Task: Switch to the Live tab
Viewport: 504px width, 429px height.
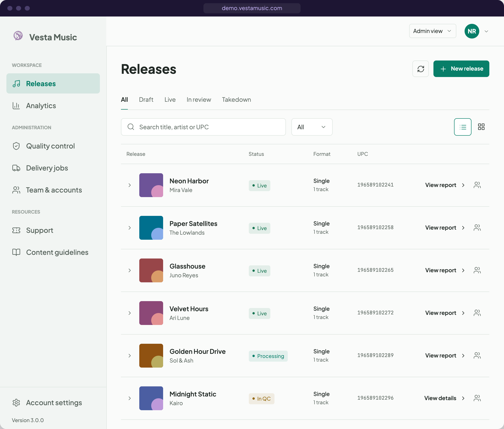Action: (x=170, y=99)
